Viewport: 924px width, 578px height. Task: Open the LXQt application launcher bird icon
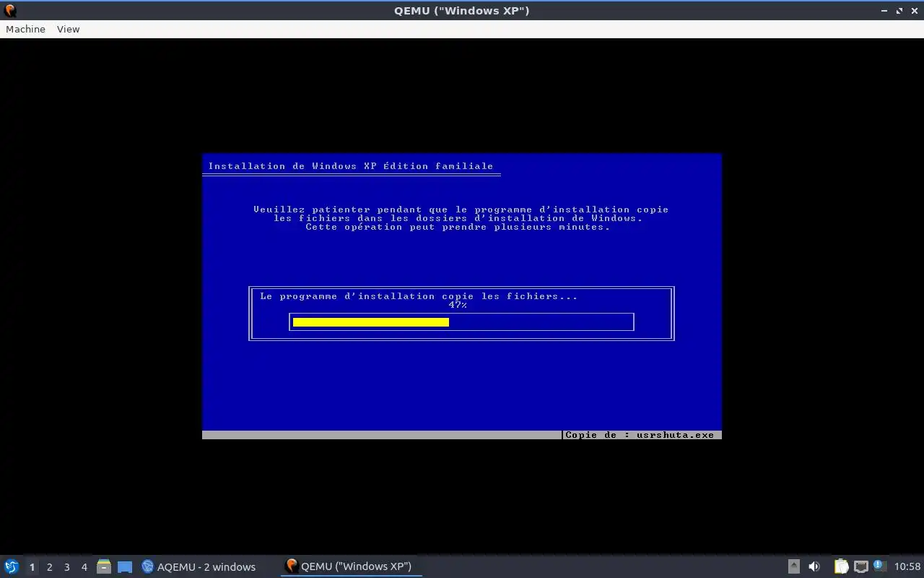coord(12,566)
